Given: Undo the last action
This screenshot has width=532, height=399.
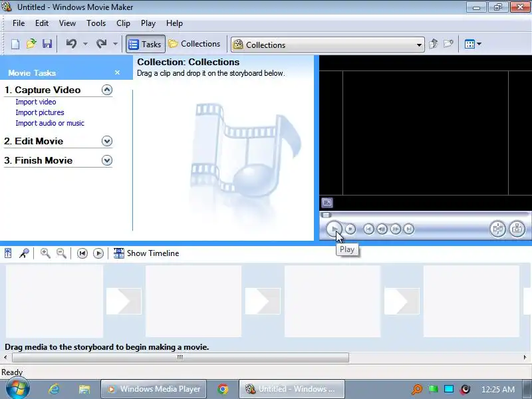Looking at the screenshot, I should [x=71, y=44].
